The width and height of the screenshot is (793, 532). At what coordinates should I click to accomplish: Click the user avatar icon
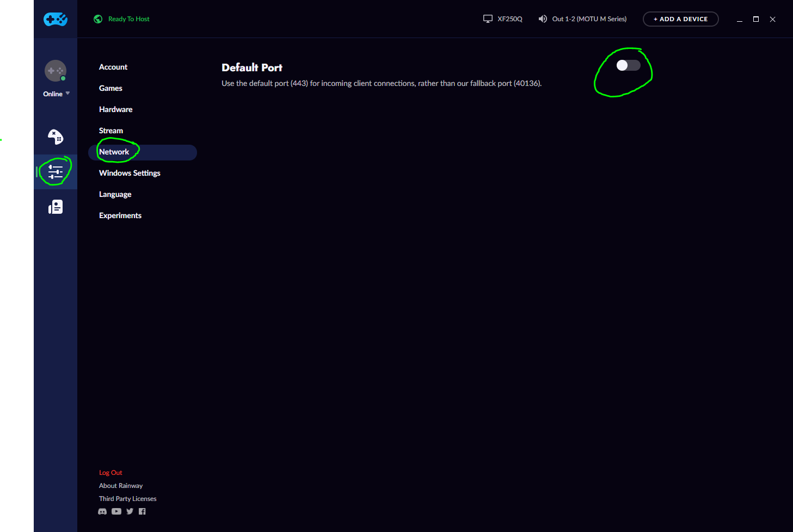coord(56,71)
